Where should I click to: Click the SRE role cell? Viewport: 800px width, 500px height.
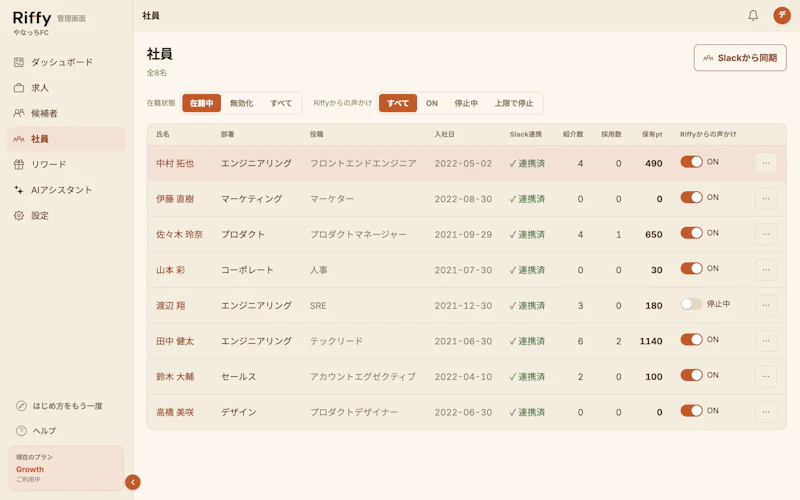point(318,306)
